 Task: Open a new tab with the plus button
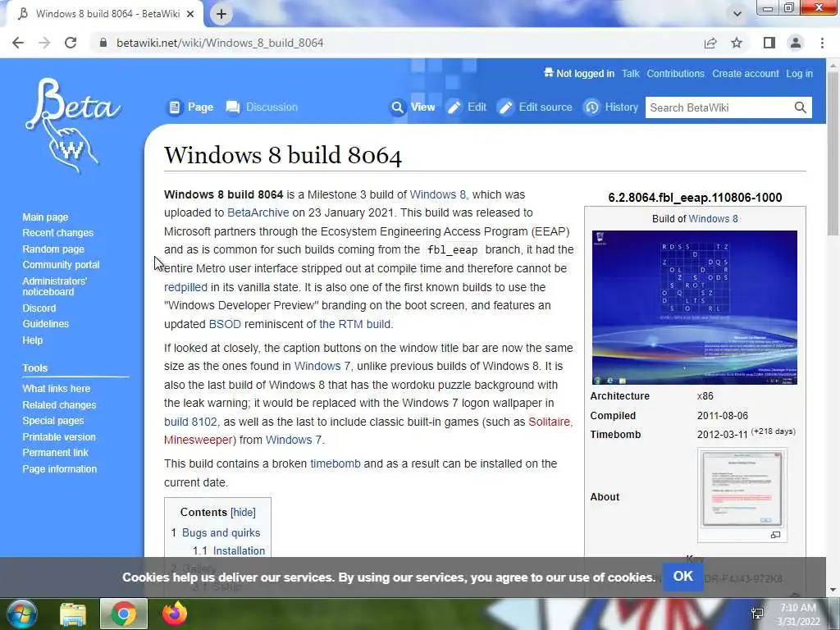click(x=221, y=14)
